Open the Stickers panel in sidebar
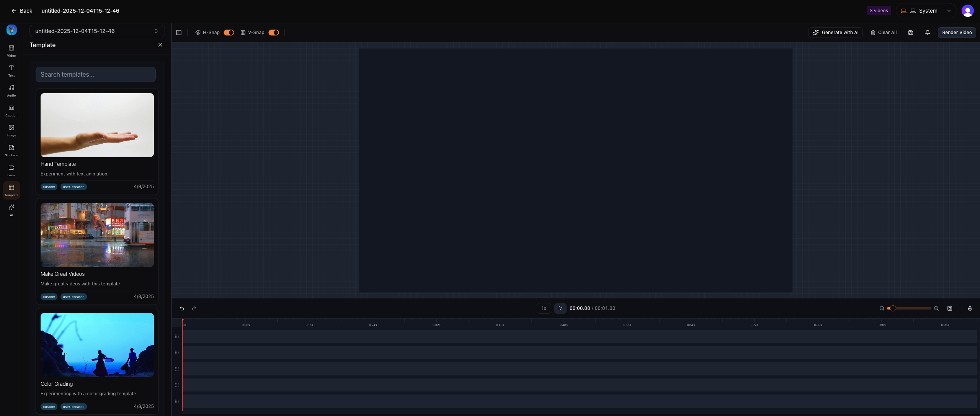 (x=11, y=150)
